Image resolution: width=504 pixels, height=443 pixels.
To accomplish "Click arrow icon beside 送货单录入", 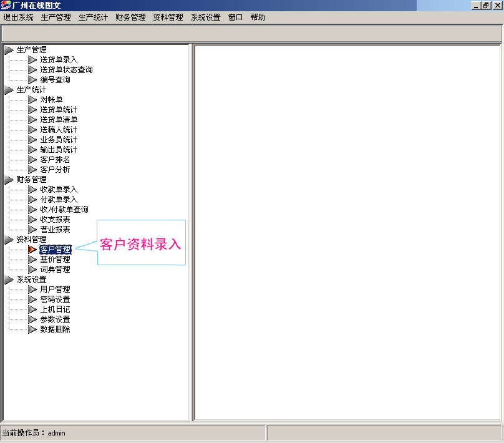I will (x=32, y=60).
